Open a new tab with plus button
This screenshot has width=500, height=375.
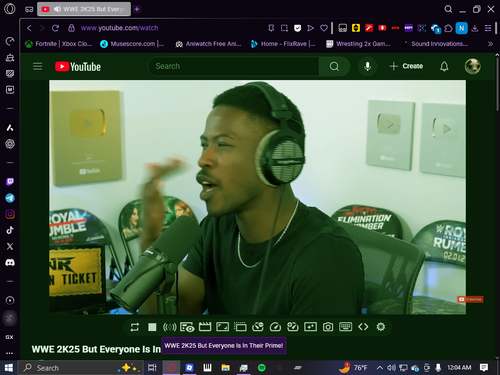(x=137, y=9)
